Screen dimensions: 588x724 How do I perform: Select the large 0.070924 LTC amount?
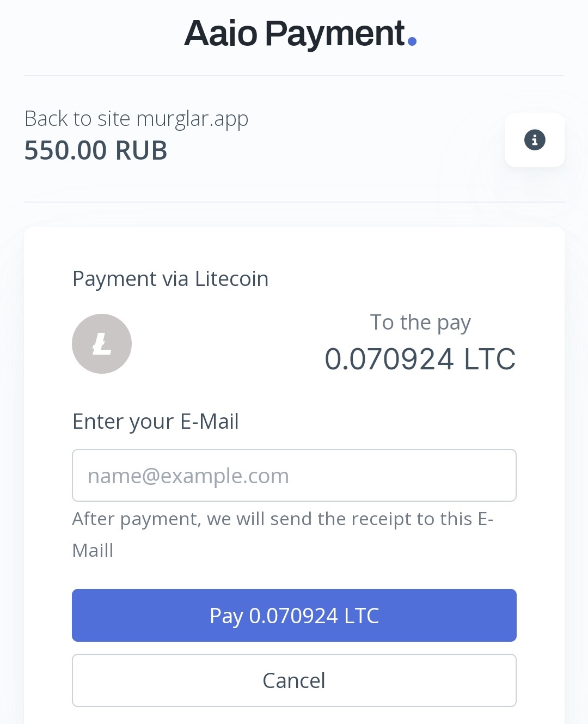tap(420, 359)
